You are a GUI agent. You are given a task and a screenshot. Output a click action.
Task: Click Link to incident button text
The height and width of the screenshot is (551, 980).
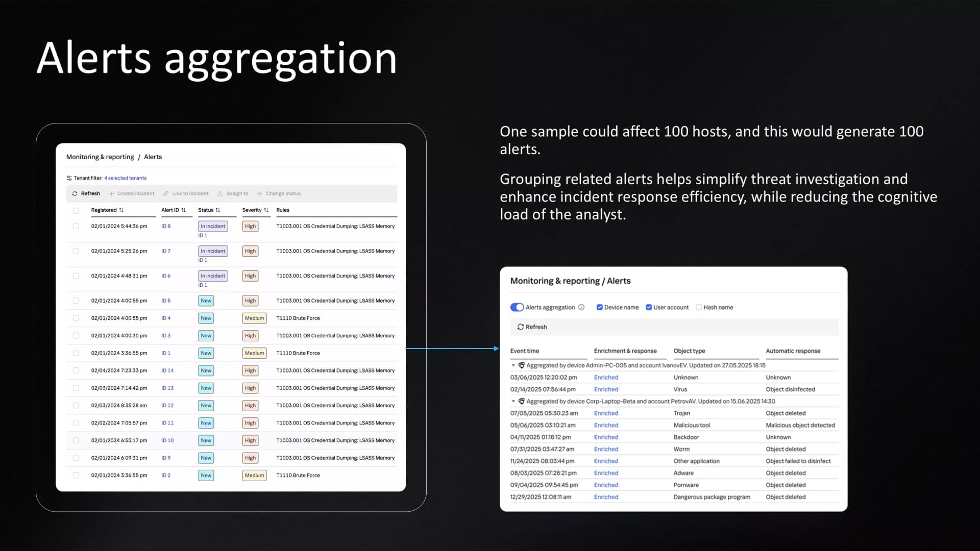point(190,193)
